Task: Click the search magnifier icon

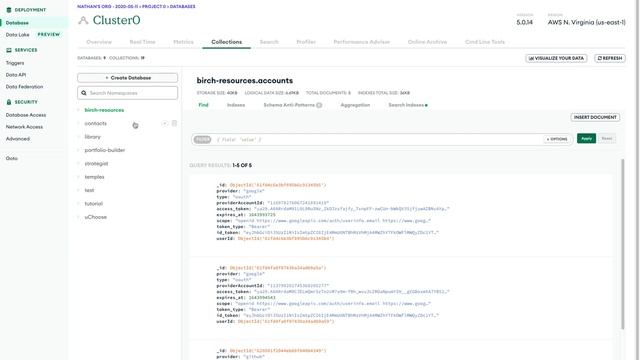Action: (x=84, y=93)
